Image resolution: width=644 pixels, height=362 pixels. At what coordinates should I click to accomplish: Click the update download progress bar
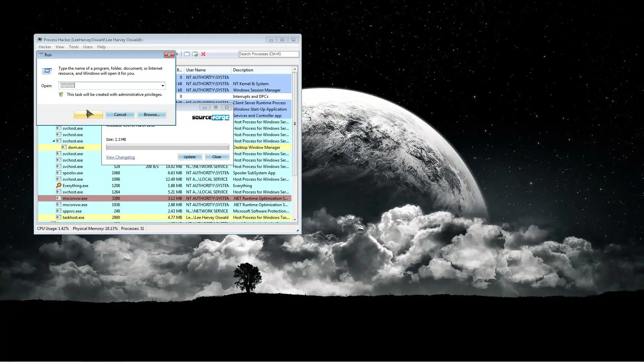coord(167,147)
